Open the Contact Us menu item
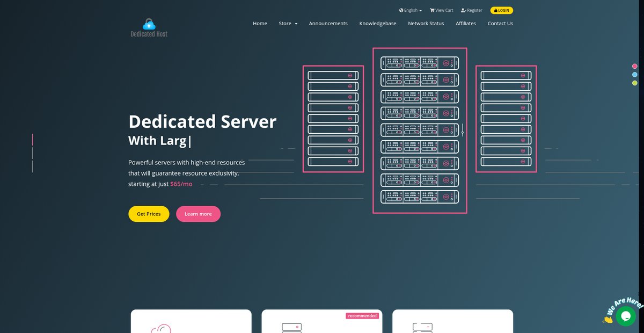This screenshot has width=644, height=333. 500,23
